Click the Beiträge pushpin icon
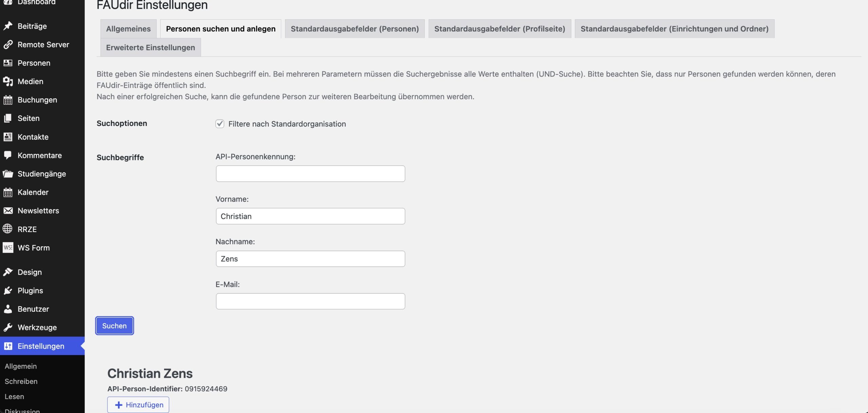868x413 pixels. (x=8, y=26)
